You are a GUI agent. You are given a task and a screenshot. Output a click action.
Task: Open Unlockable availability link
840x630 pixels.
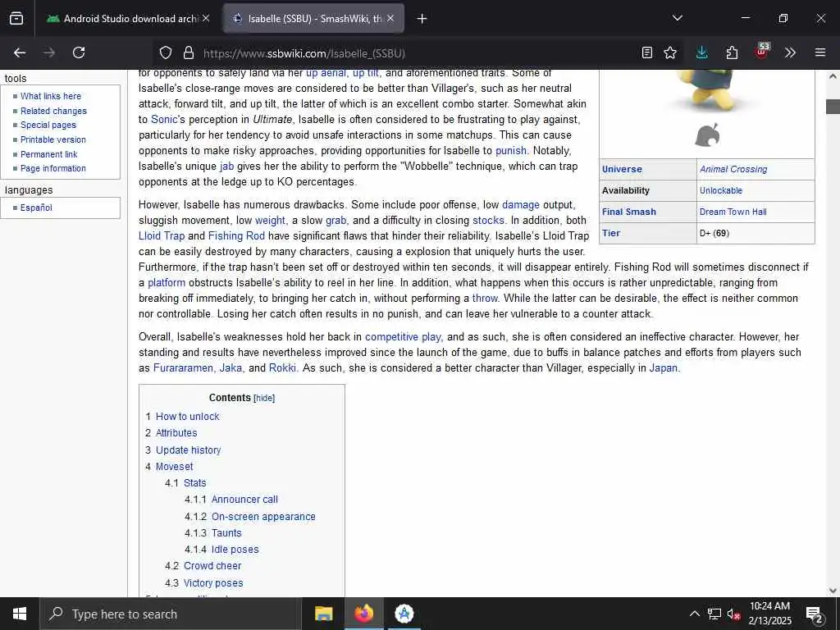tap(721, 190)
